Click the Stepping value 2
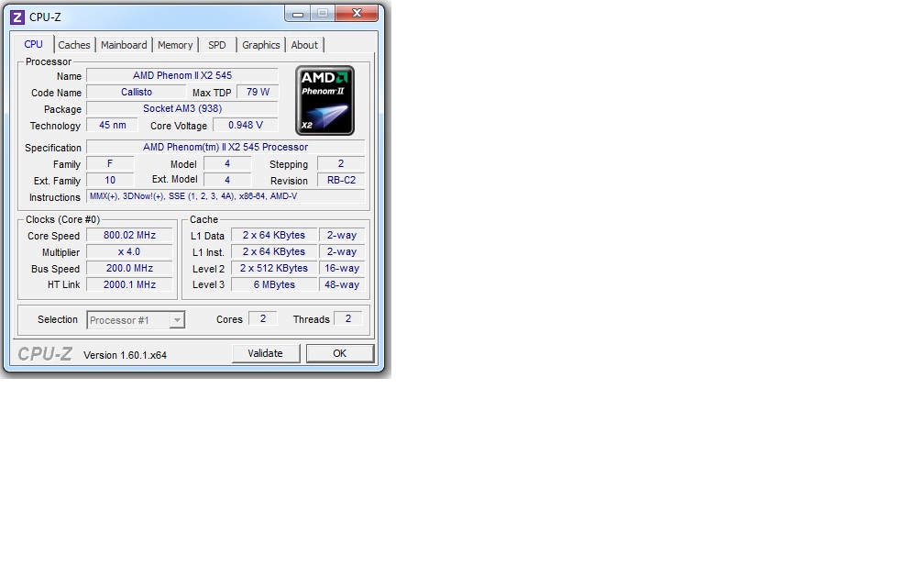Image resolution: width=924 pixels, height=578 pixels. coord(341,163)
